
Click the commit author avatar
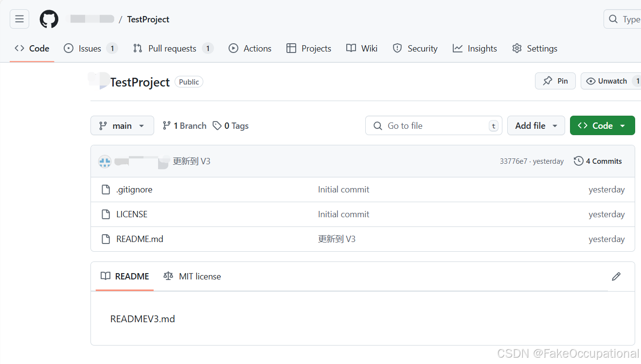point(105,161)
